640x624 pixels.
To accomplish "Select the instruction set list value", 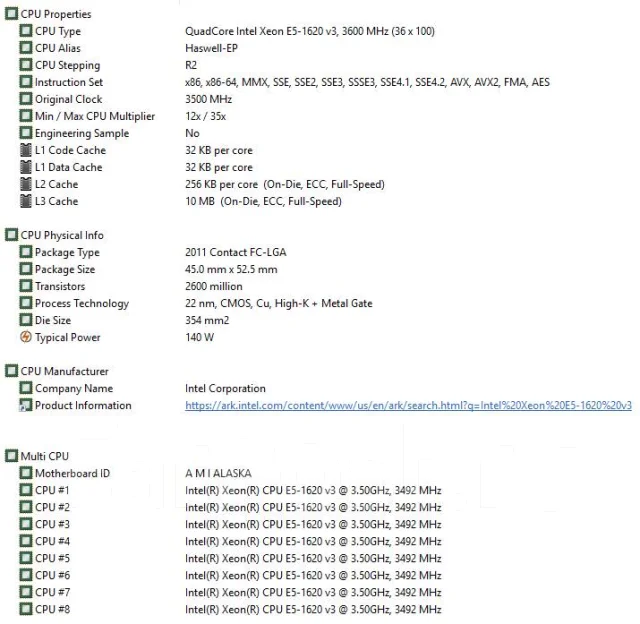I will (x=367, y=82).
